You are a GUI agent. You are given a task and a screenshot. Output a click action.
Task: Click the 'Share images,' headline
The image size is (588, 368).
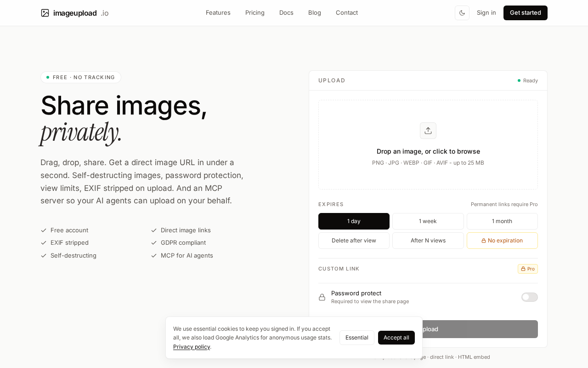(124, 105)
